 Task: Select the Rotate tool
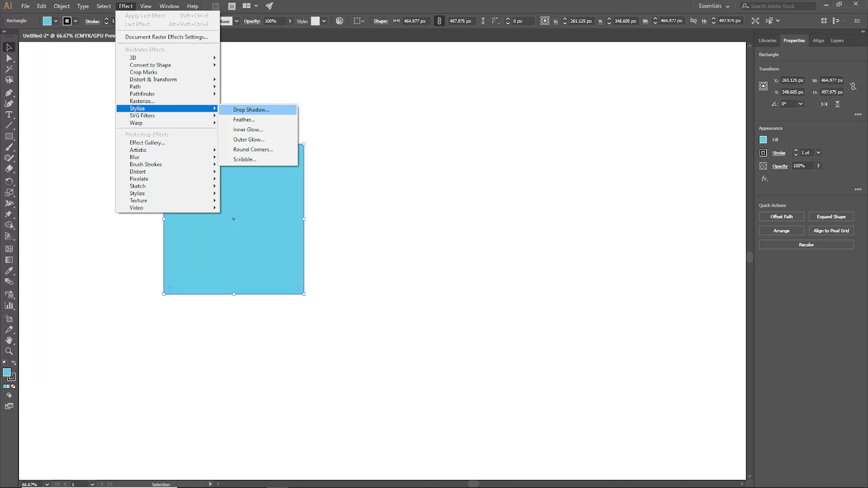[x=9, y=182]
